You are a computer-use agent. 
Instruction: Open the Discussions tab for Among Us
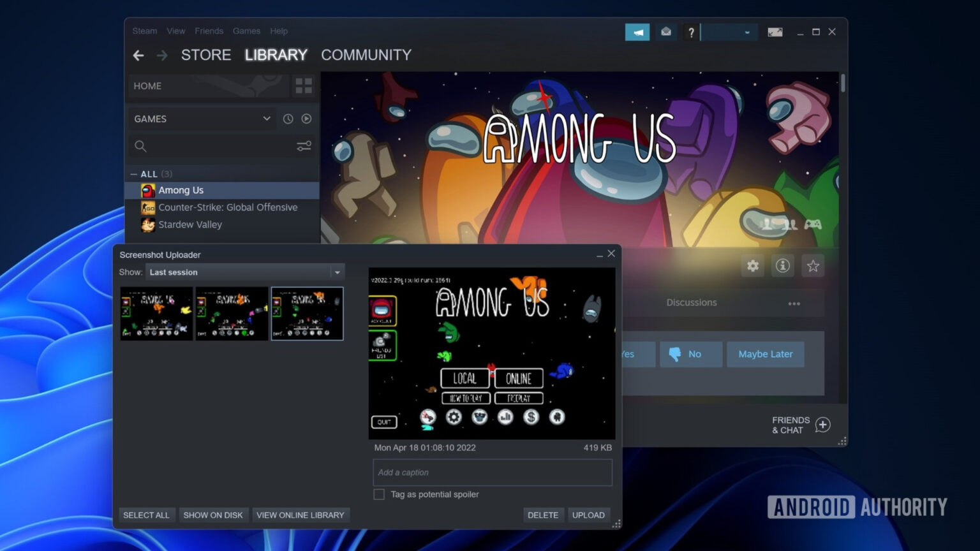tap(692, 303)
